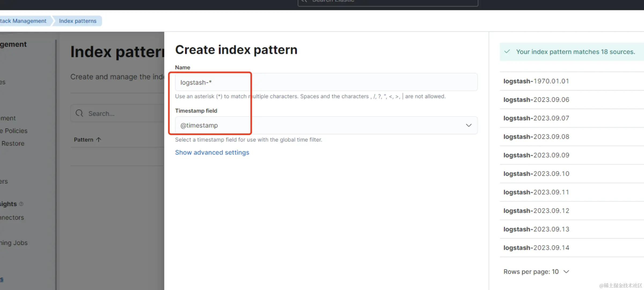Click the Search... field on Index patterns page
Screen dimensions: 644x290
tap(117, 113)
